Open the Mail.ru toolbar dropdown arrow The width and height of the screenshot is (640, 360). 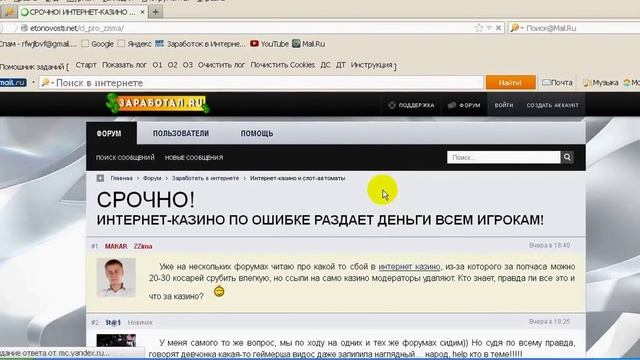(x=33, y=82)
